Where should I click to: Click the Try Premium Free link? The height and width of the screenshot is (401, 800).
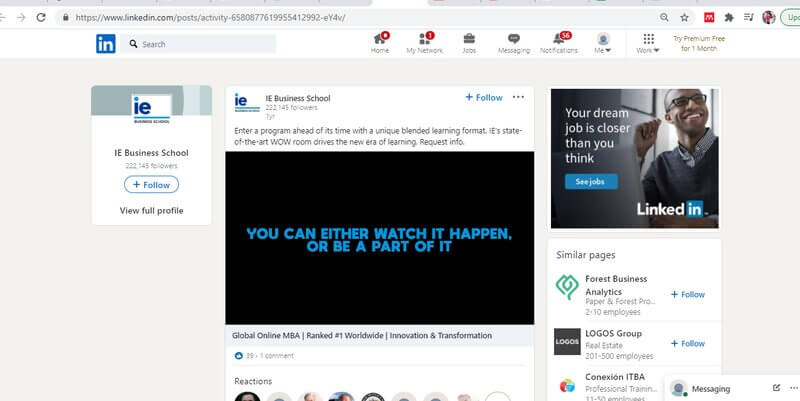699,43
